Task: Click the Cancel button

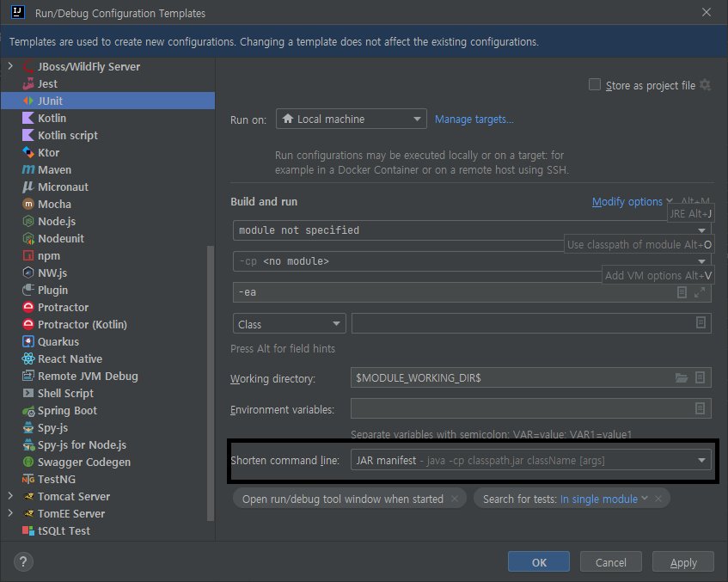Action: (x=610, y=562)
